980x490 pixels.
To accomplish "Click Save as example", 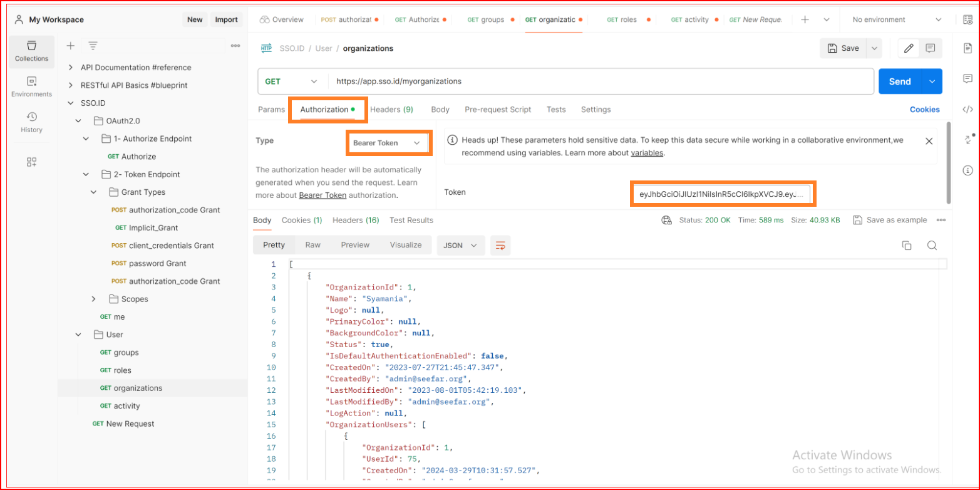I will tap(890, 220).
